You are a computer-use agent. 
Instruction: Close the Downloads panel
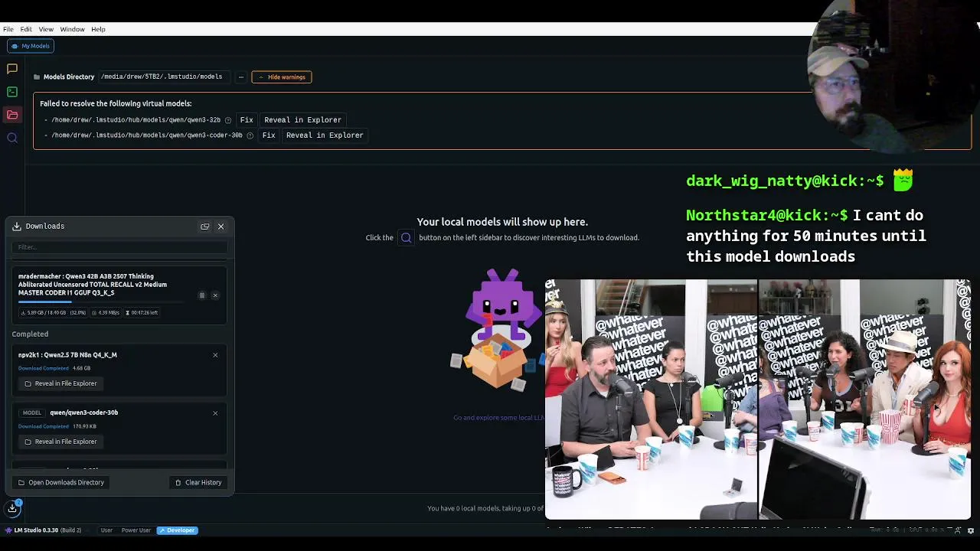point(220,227)
